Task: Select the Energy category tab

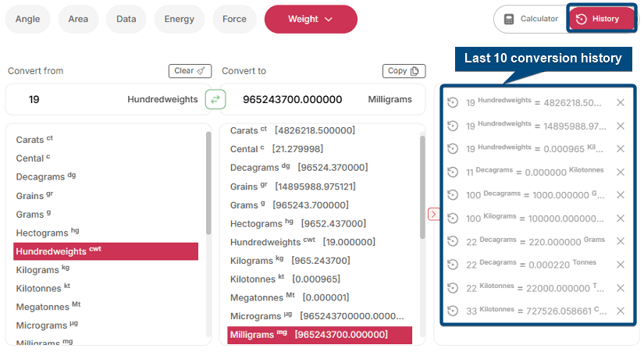Action: [179, 20]
